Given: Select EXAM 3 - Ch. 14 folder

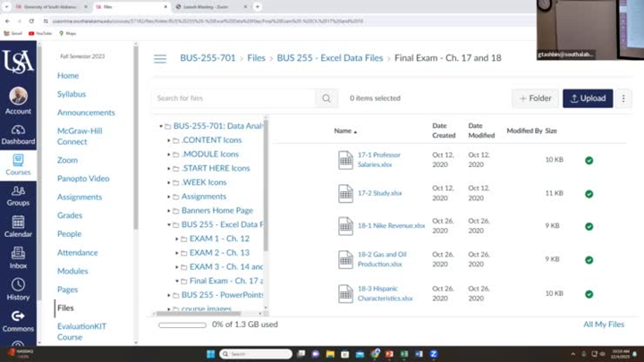Looking at the screenshot, I should coord(226,266).
